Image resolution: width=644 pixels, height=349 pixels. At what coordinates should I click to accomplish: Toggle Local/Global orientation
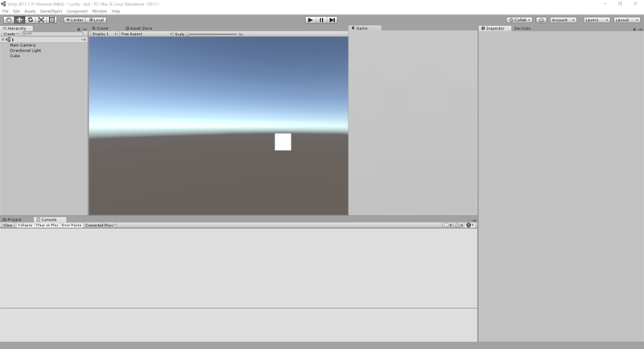(x=97, y=19)
